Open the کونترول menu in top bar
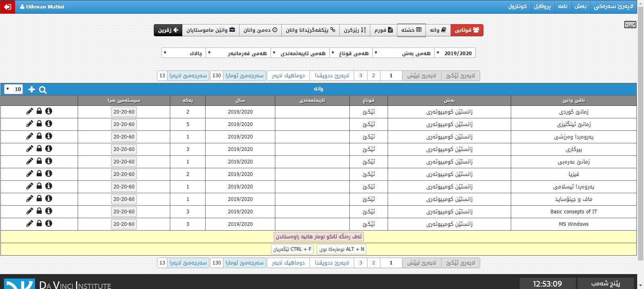This screenshot has width=644, height=289. [517, 6]
